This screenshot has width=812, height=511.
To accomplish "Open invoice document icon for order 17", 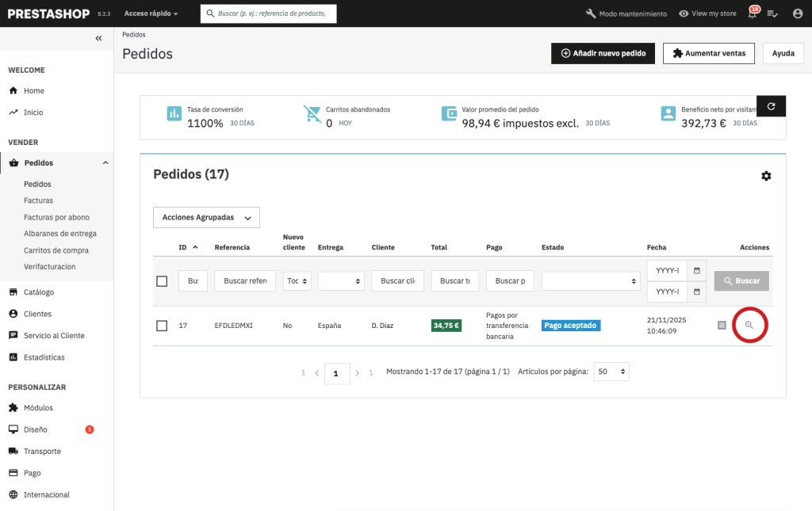I will click(722, 326).
